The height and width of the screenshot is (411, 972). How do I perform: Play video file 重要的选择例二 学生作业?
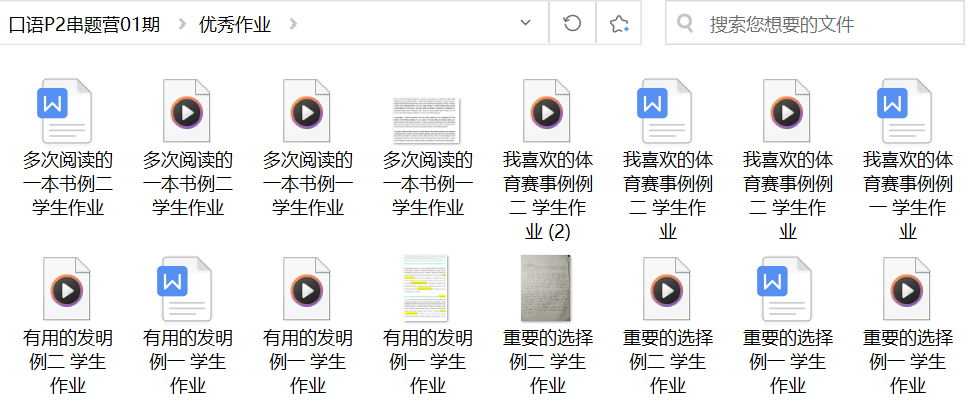(x=667, y=289)
